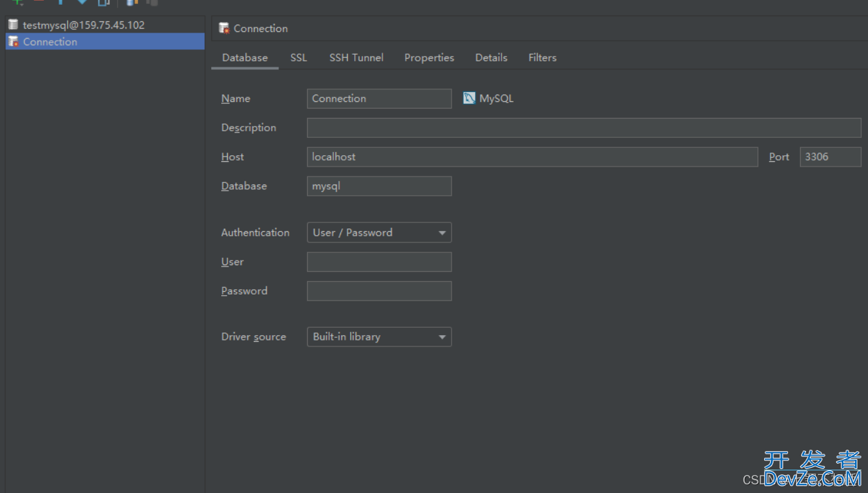
Task: Click the database icon beside Connection list entry
Action: [x=13, y=41]
